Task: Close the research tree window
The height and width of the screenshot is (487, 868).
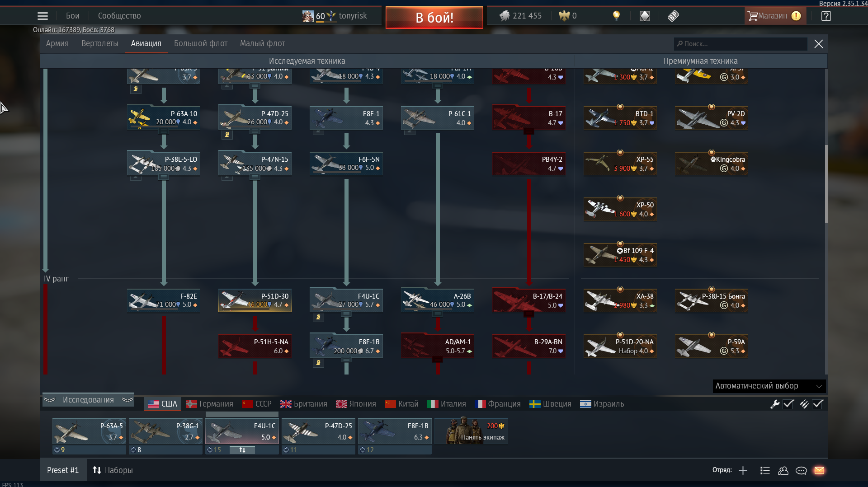Action: (818, 44)
